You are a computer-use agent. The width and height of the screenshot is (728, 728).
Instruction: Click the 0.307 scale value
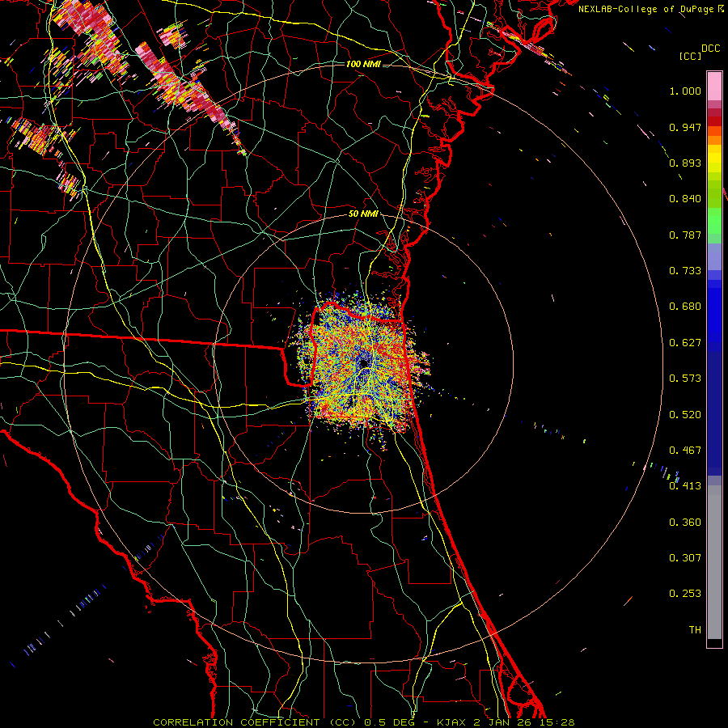point(685,558)
